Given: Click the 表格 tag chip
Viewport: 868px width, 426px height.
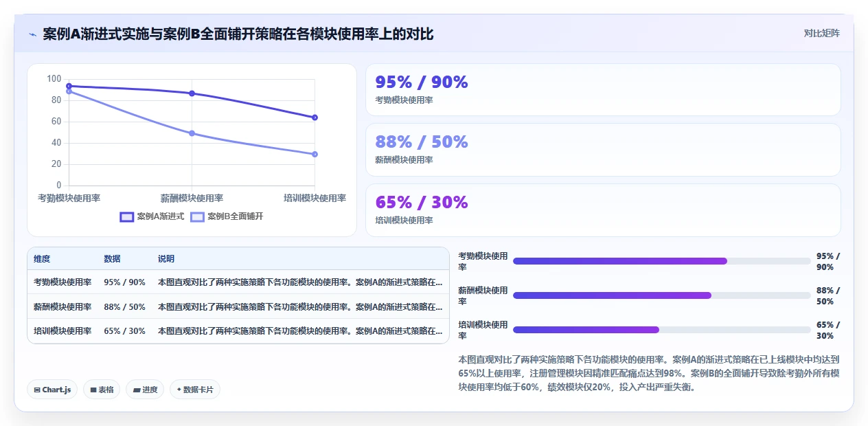Looking at the screenshot, I should click(x=102, y=390).
